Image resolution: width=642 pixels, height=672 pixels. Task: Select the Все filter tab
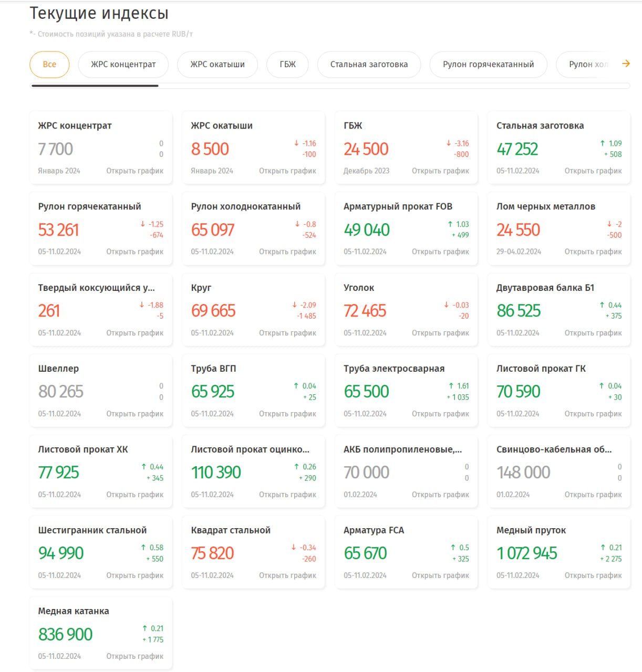click(x=49, y=65)
